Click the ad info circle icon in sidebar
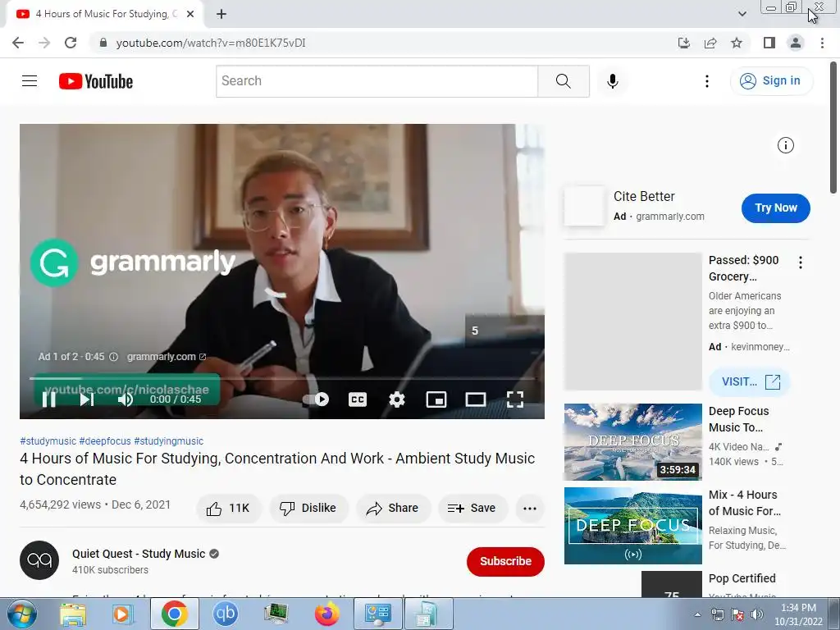 pos(785,145)
